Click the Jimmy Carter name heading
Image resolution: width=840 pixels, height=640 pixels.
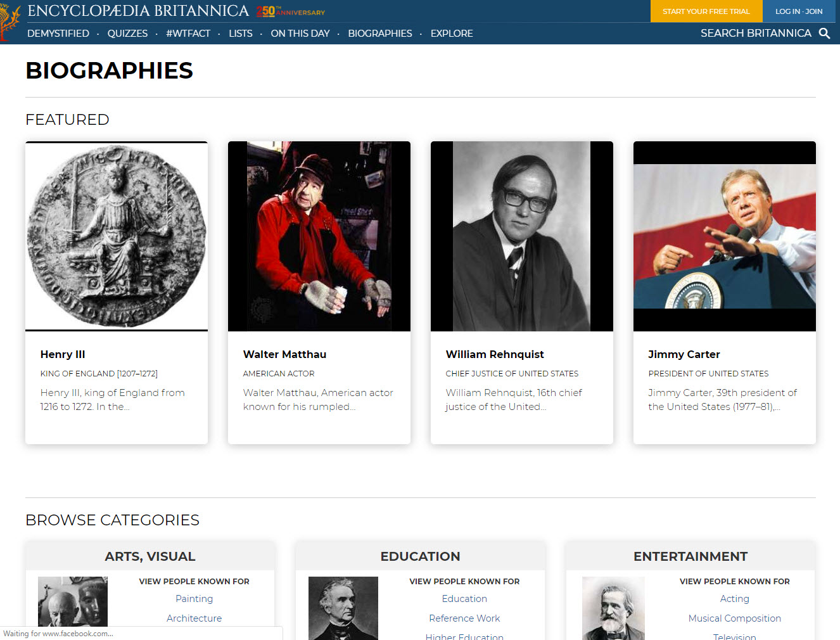(x=684, y=354)
